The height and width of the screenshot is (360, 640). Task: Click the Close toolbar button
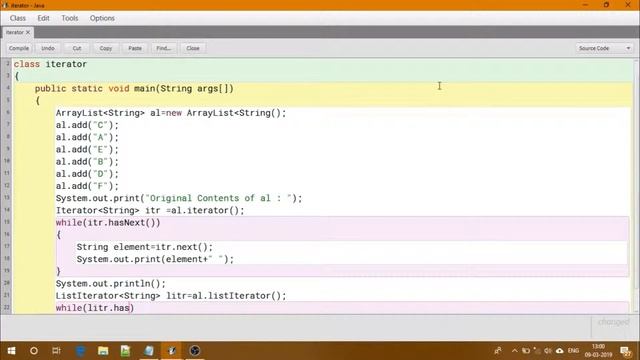tap(193, 48)
